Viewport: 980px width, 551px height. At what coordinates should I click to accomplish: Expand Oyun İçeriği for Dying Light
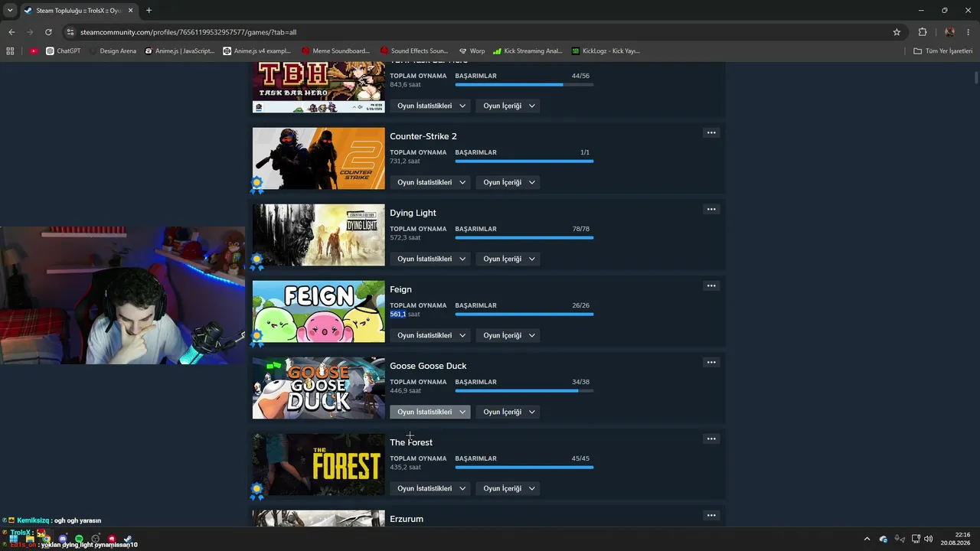[x=508, y=259]
